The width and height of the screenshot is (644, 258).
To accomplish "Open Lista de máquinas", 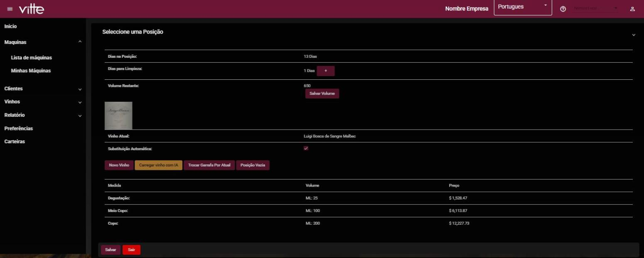I will click(31, 58).
